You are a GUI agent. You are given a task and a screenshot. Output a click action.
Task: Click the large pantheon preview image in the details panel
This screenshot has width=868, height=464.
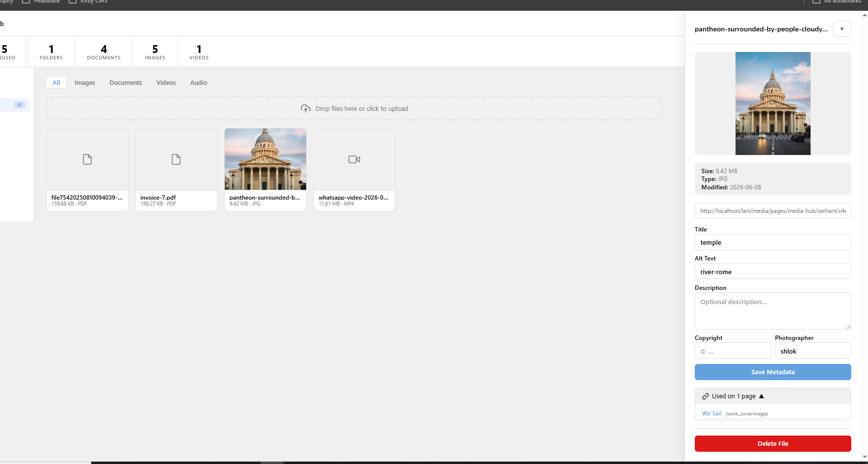click(773, 103)
